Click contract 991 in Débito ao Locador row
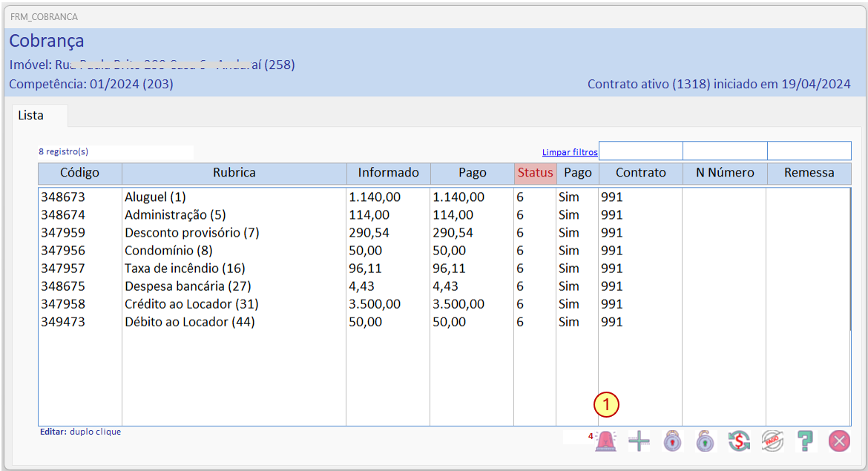The image size is (868, 471). pyautogui.click(x=612, y=322)
